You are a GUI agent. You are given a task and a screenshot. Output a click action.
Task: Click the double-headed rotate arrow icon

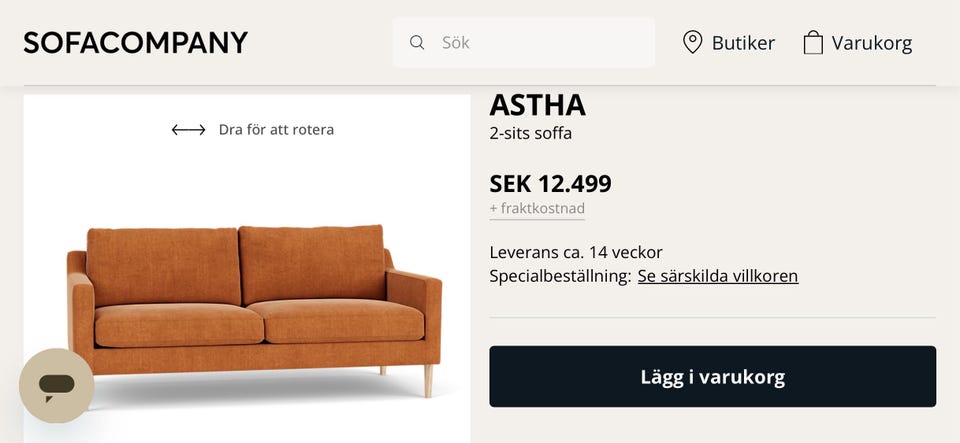[188, 130]
